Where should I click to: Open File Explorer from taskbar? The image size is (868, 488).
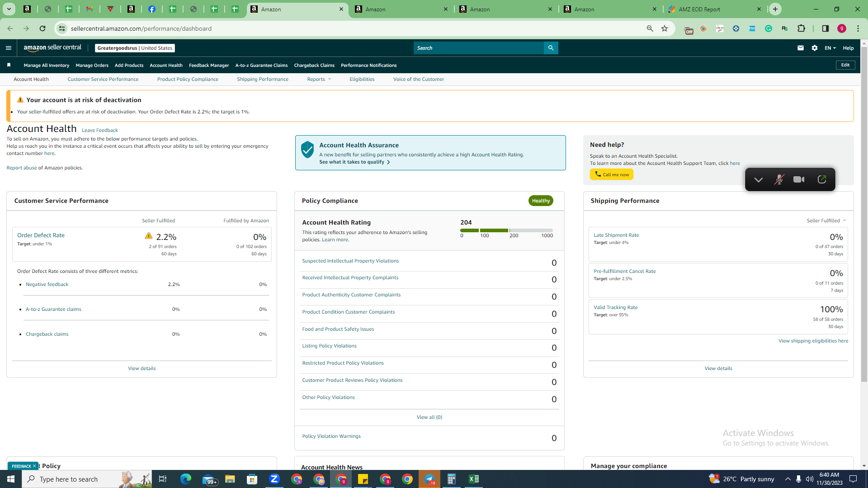point(230,479)
